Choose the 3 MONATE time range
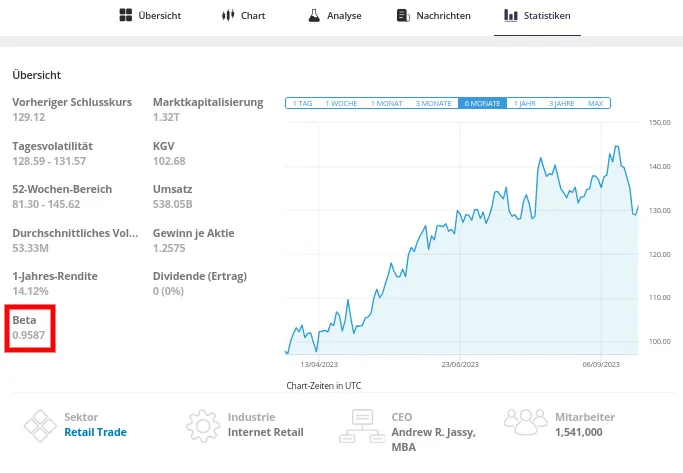 click(434, 103)
